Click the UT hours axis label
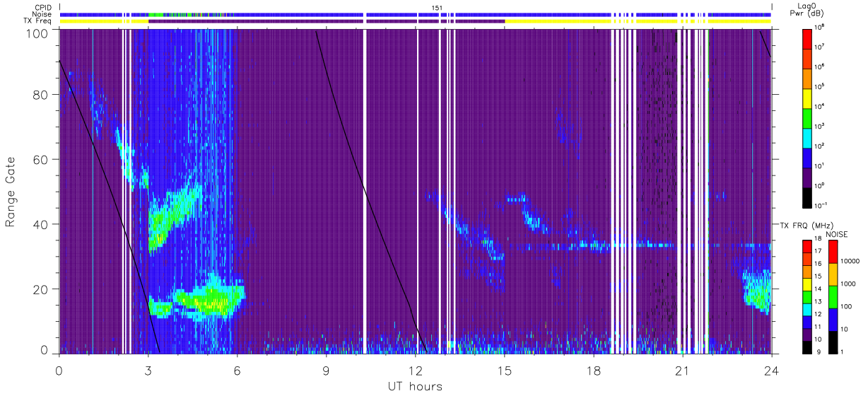This screenshot has height=401, width=868. click(414, 386)
